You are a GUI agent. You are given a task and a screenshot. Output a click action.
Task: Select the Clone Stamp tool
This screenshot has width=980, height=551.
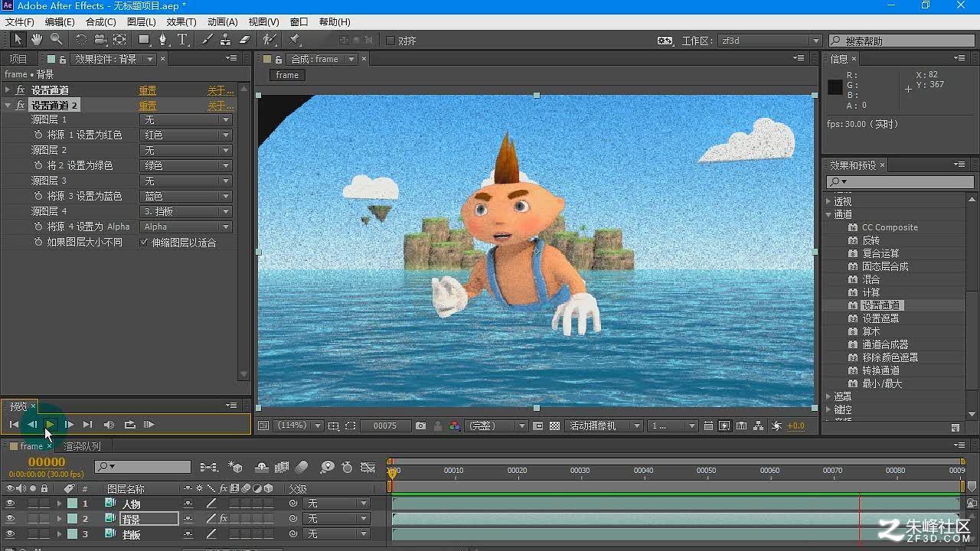225,40
